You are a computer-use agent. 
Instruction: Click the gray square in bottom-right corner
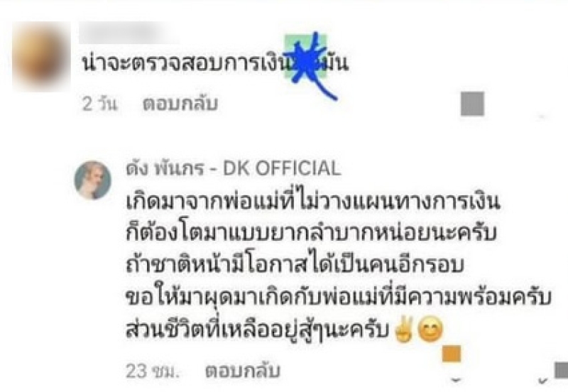561,371
